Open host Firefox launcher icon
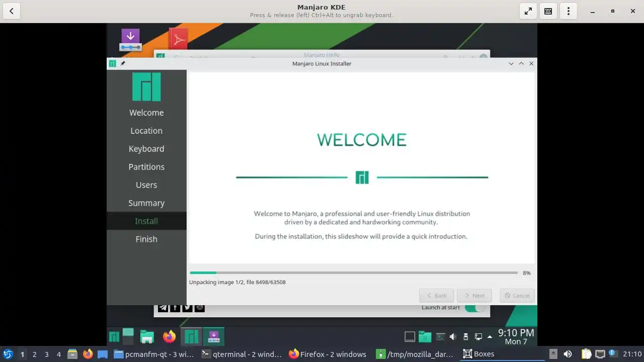Image resolution: width=644 pixels, height=362 pixels. tap(88, 354)
